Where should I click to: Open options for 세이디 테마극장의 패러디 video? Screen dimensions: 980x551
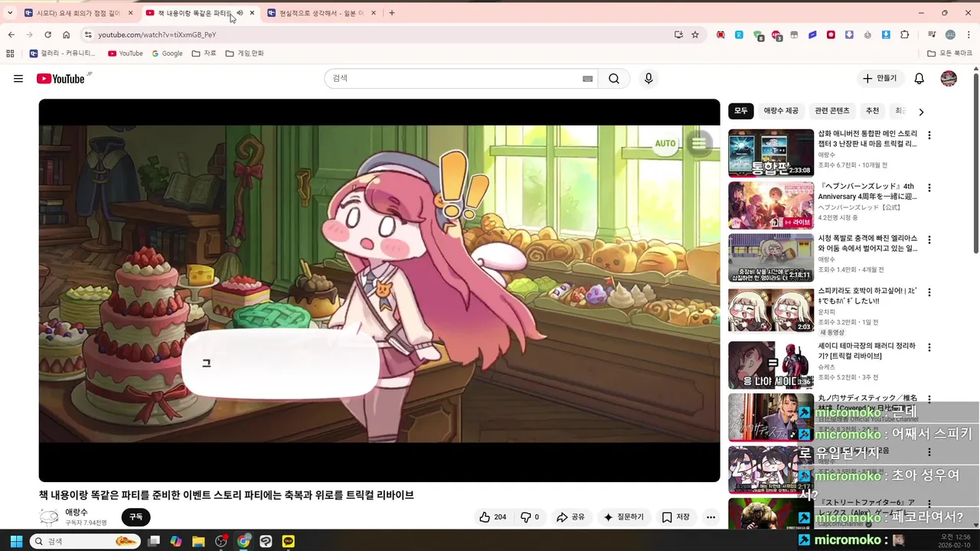tap(929, 347)
